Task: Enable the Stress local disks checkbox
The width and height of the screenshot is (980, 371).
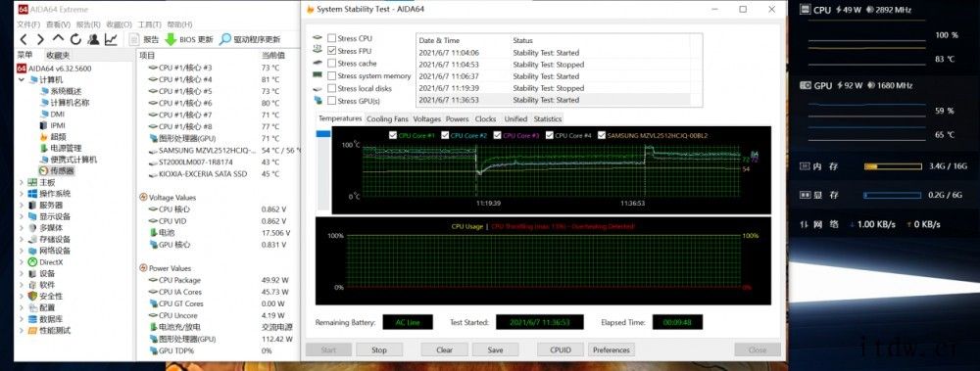Action: pyautogui.click(x=332, y=89)
